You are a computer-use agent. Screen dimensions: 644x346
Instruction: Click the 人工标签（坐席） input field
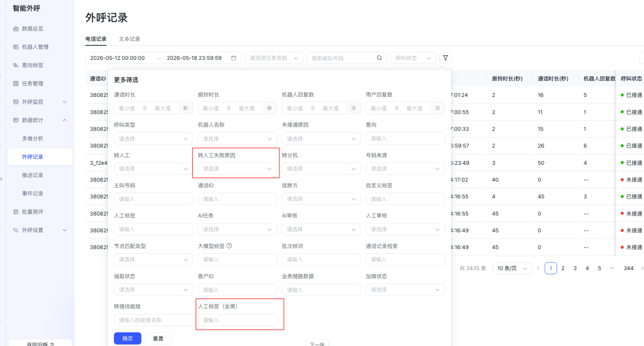238,320
